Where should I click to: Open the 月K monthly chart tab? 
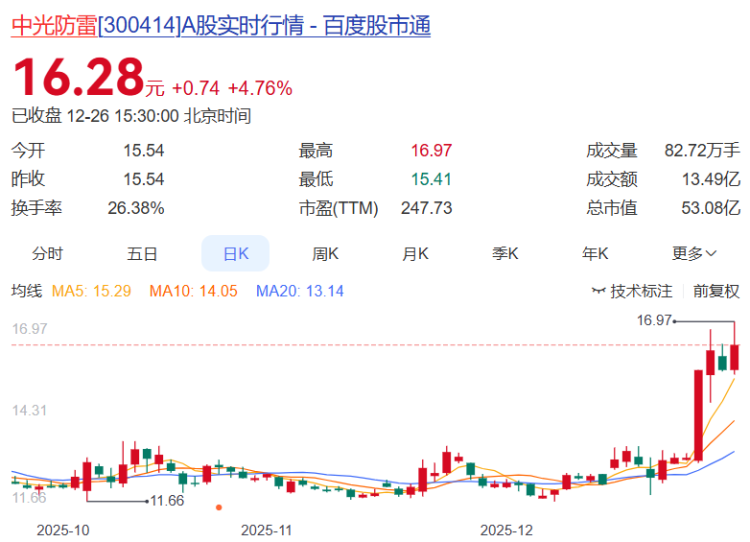415,254
